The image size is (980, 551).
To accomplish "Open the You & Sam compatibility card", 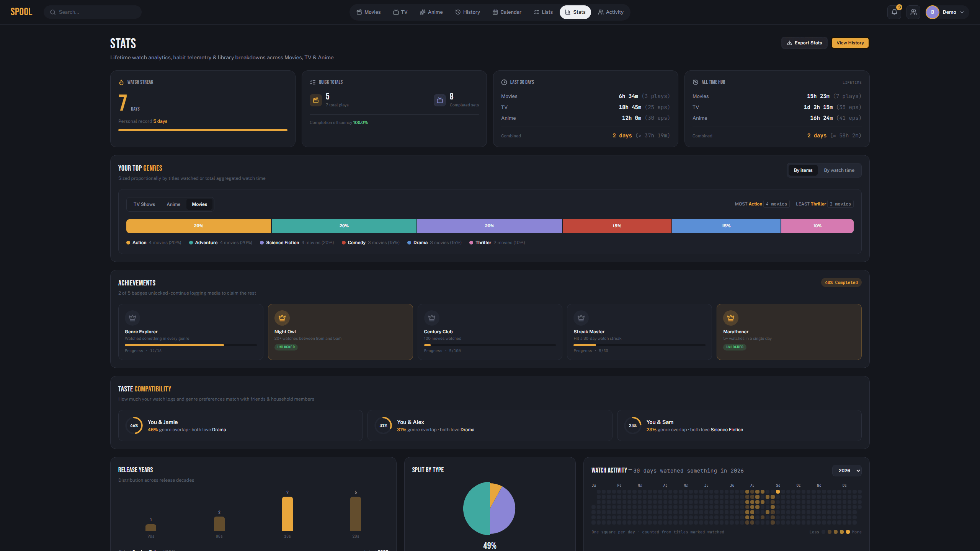I will coord(739,425).
